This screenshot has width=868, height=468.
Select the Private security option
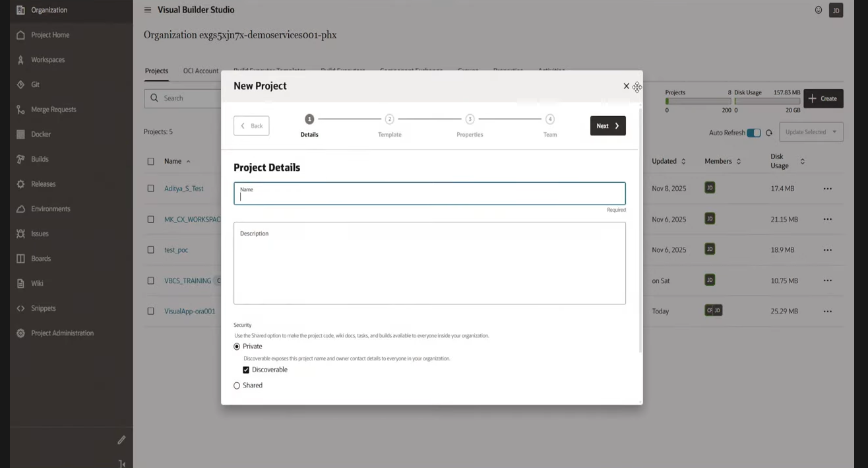click(x=237, y=347)
